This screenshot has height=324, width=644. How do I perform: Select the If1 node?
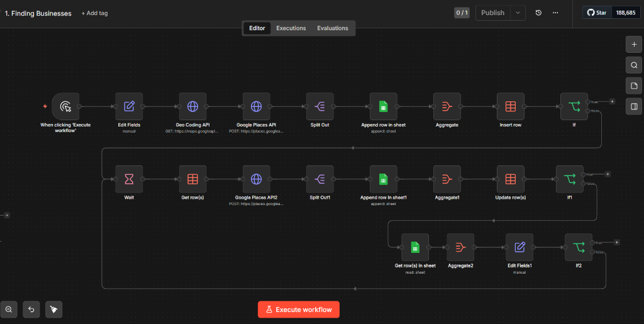(x=570, y=179)
